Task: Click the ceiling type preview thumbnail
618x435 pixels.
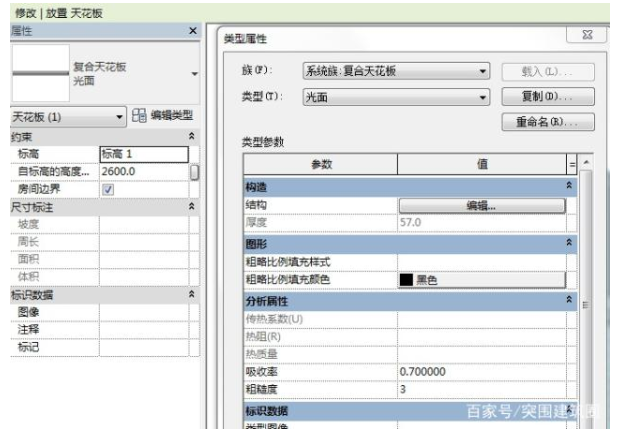Action: [x=41, y=73]
